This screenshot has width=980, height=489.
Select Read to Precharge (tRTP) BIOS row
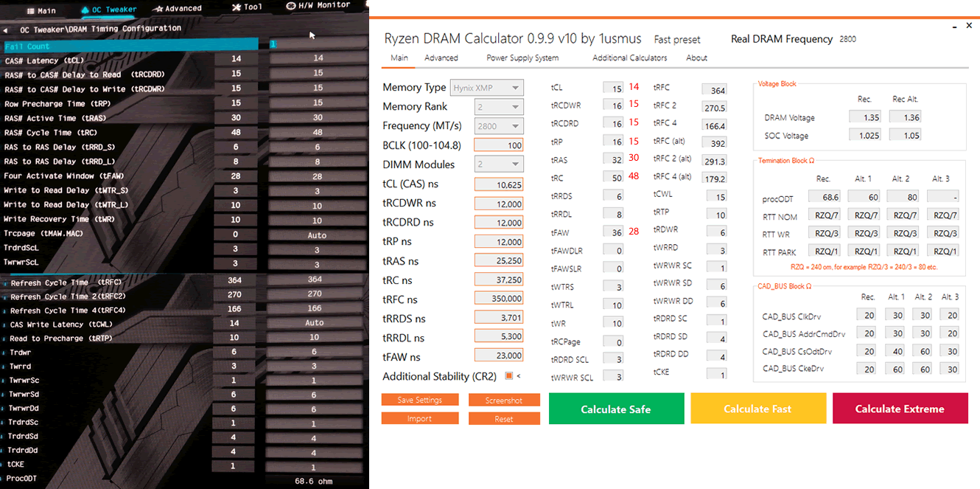[184, 339]
